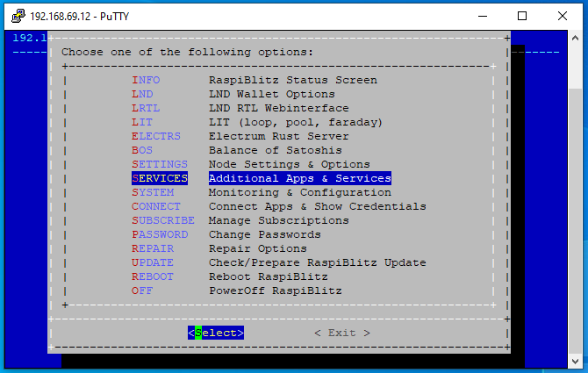Maximize the PuTTY window

click(x=522, y=16)
